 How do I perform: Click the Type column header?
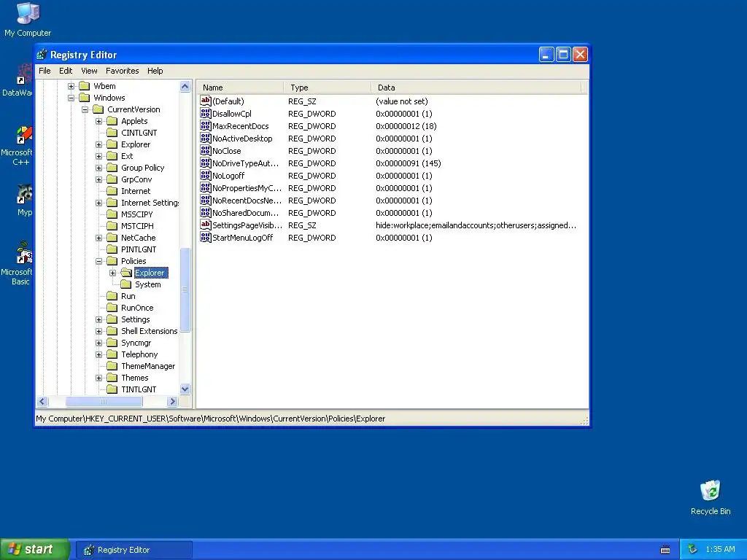tap(328, 87)
